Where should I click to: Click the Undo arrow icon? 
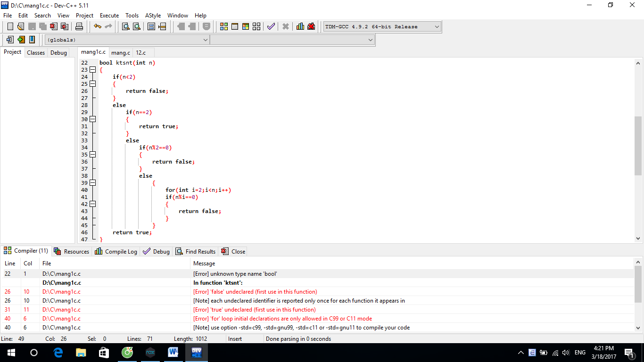coord(97,26)
